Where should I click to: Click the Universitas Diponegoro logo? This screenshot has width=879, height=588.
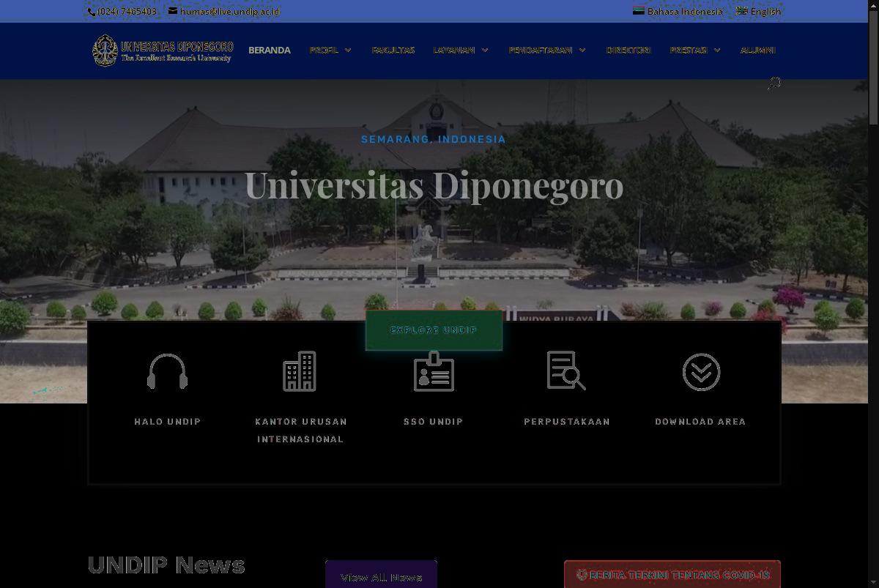click(163, 50)
